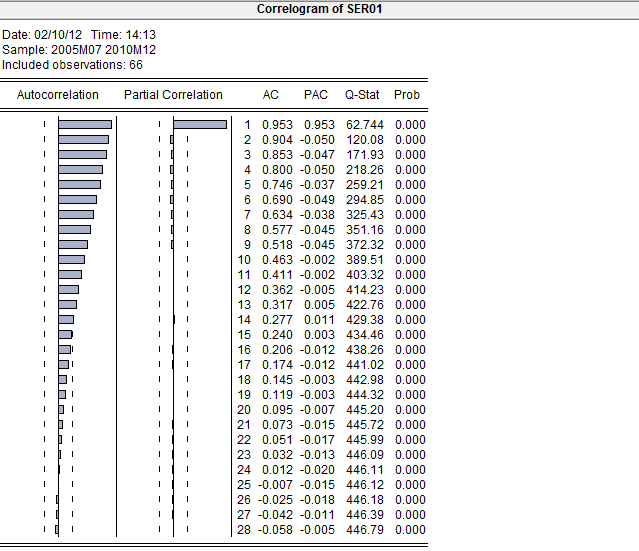Click the Q-Stat column header
Viewport: 639px width, 551px height.
(x=362, y=95)
